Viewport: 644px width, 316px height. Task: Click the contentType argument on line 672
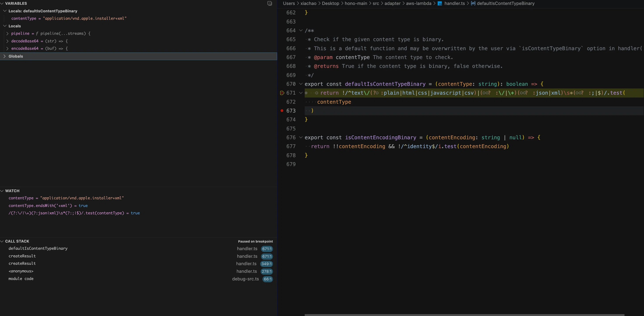(334, 102)
